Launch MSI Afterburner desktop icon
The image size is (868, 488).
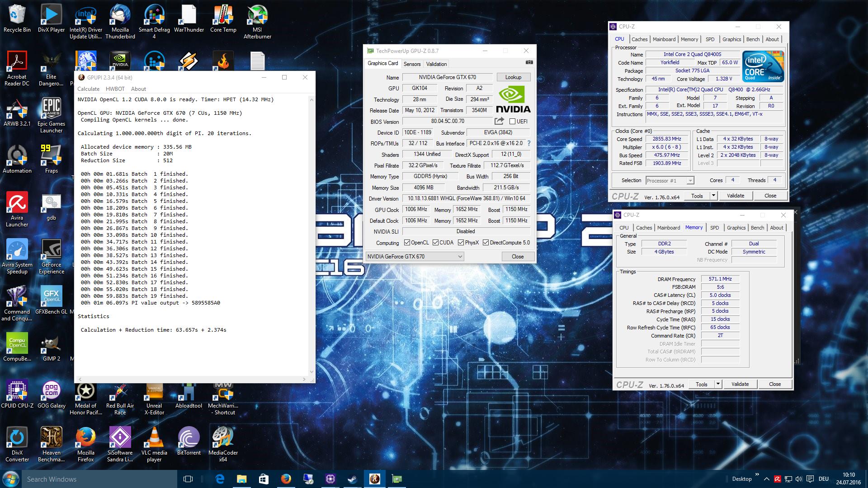tap(257, 22)
